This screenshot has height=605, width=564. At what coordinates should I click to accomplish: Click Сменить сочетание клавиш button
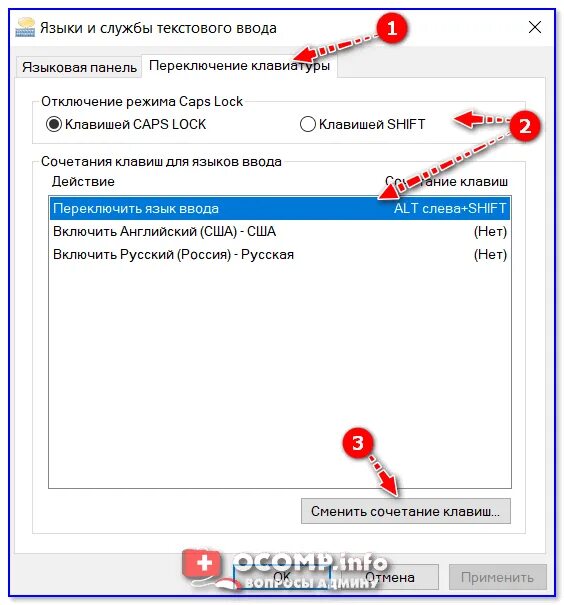click(x=405, y=511)
